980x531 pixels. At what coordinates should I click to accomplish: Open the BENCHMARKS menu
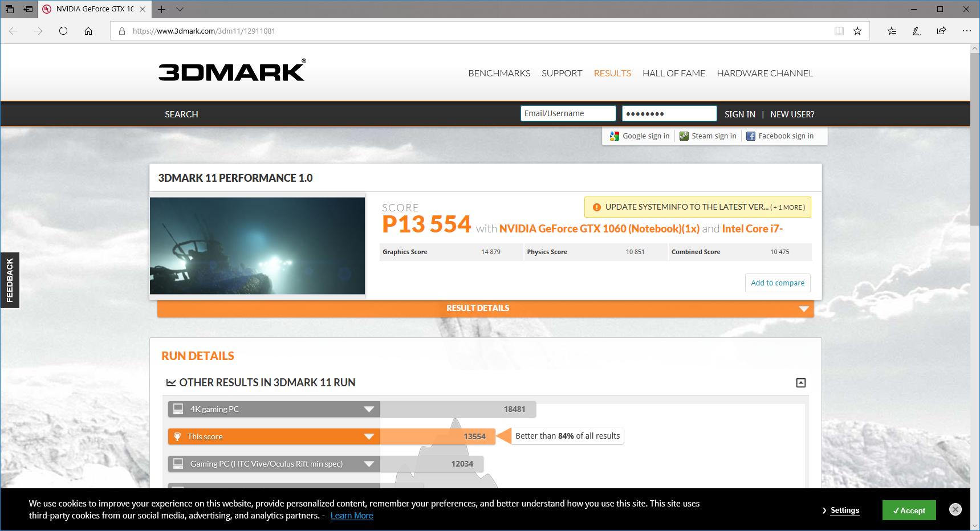point(499,73)
